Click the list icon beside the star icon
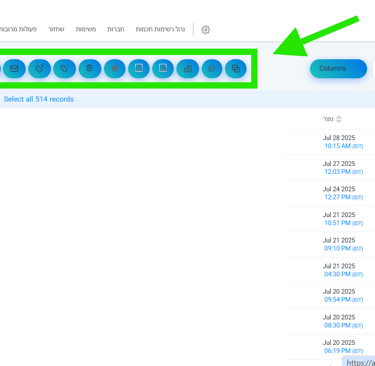Screen dimensions: 375x366 (x=139, y=69)
